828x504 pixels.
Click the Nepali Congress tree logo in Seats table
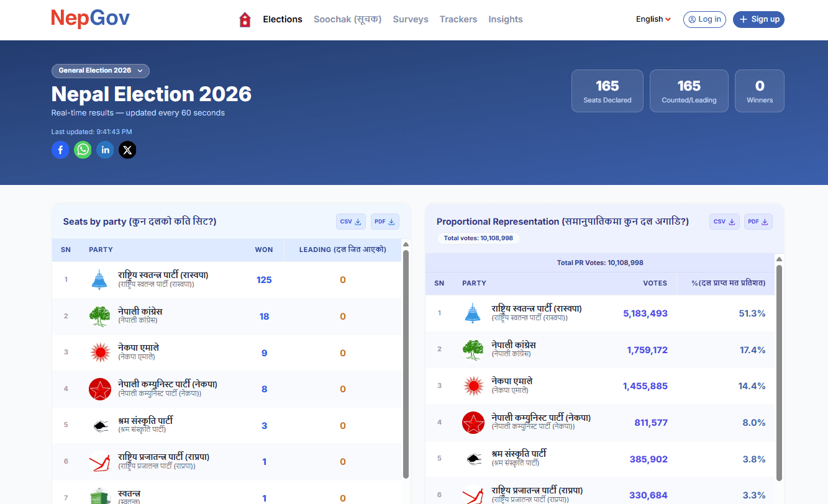(x=99, y=317)
